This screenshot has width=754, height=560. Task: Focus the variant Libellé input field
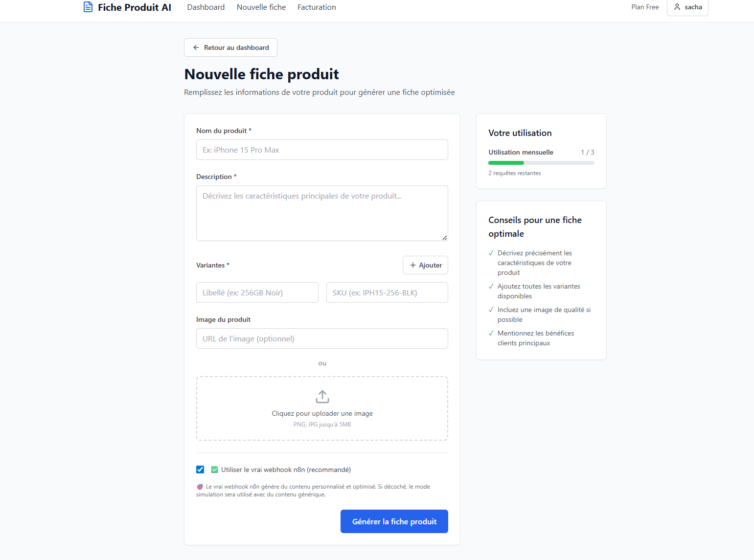click(x=257, y=292)
